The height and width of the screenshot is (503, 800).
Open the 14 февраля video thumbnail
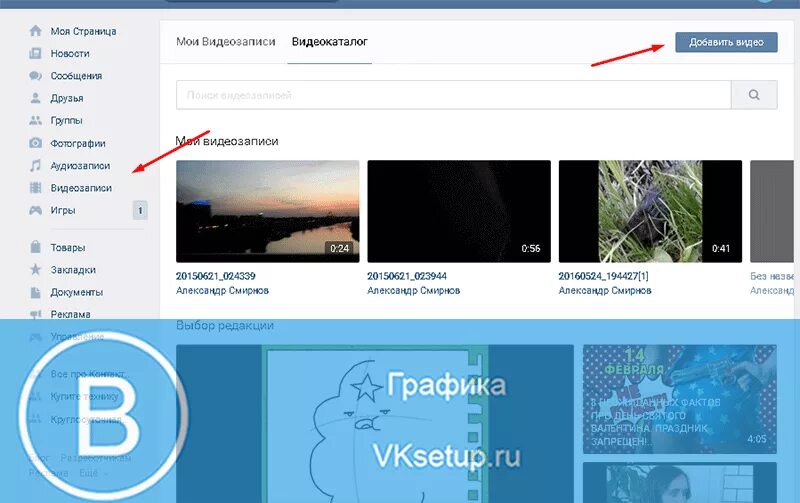coord(680,399)
